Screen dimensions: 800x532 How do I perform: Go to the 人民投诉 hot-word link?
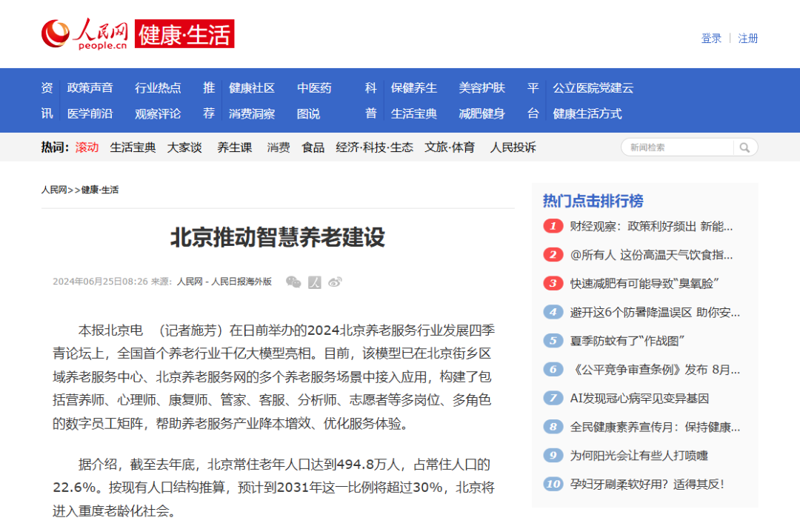click(513, 147)
